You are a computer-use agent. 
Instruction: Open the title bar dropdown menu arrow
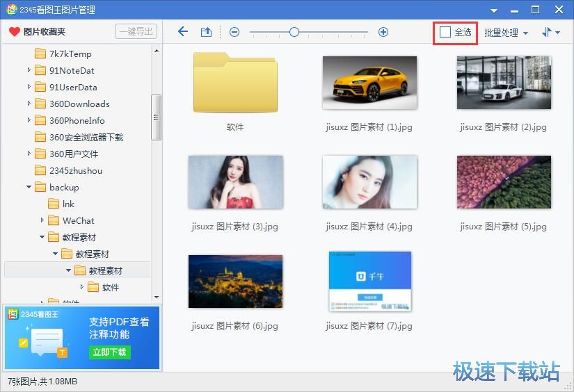coord(494,10)
